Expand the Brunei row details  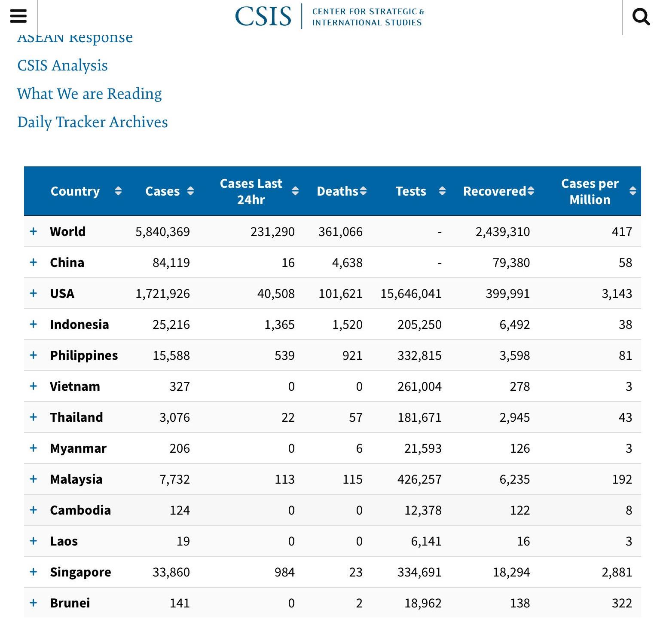(x=34, y=603)
